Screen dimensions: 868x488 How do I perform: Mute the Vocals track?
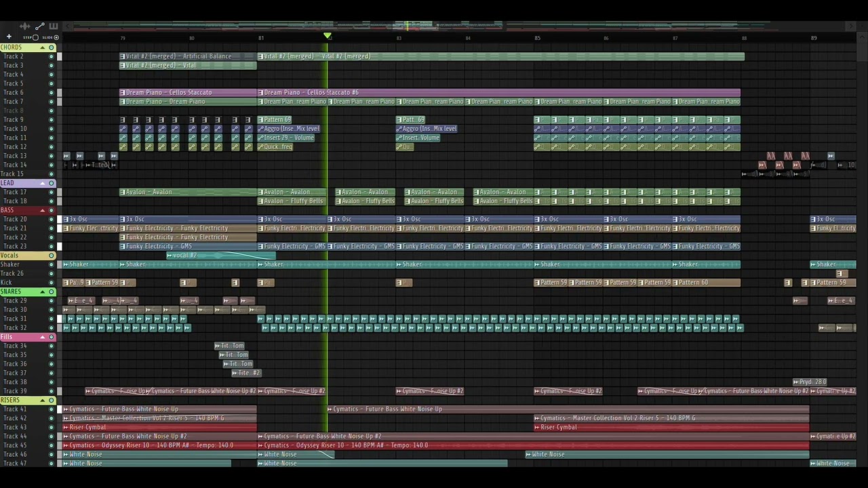click(51, 256)
